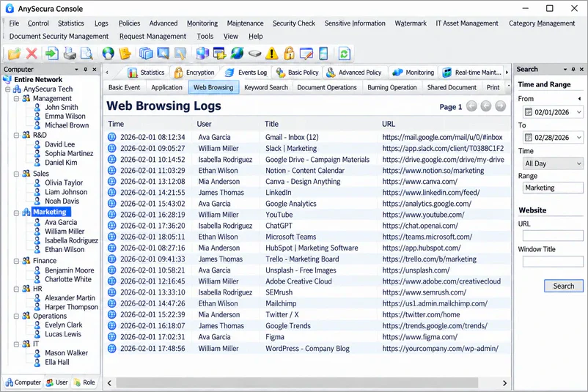Click the yellow note toolbar icon
The image size is (588, 392).
(125, 53)
